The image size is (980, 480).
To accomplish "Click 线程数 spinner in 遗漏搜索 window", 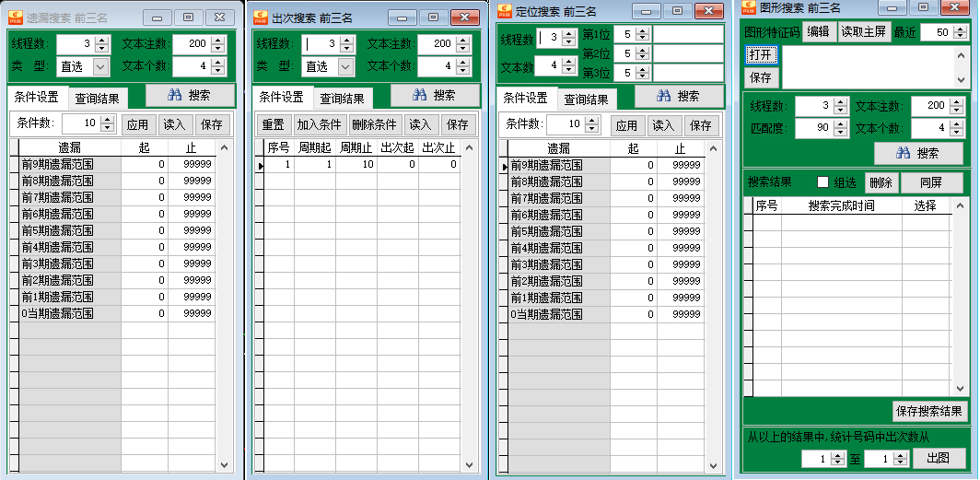I will click(x=102, y=43).
